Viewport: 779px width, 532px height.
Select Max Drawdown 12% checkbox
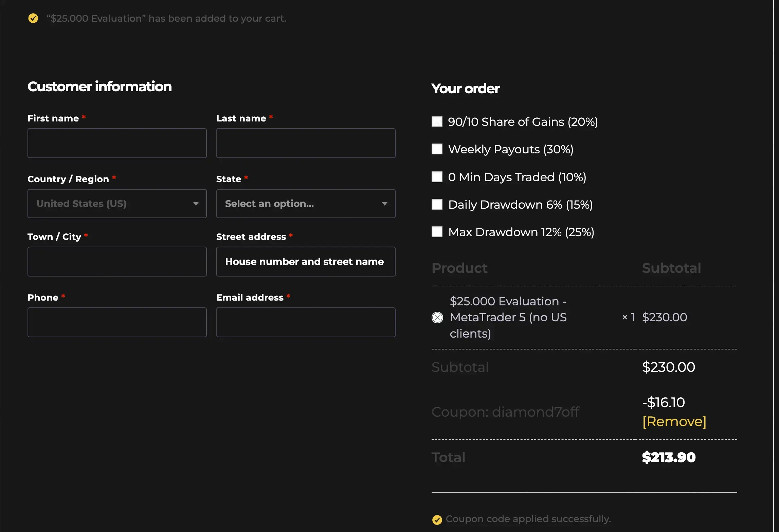(437, 232)
